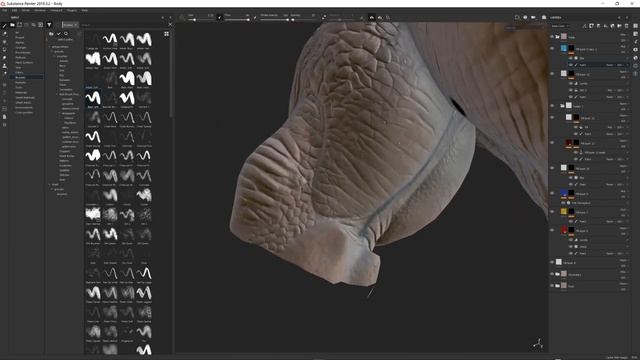Click the pen pressure icon beside Size slider
Image resolution: width=640 pixels, height=360 pixels.
(220, 17)
